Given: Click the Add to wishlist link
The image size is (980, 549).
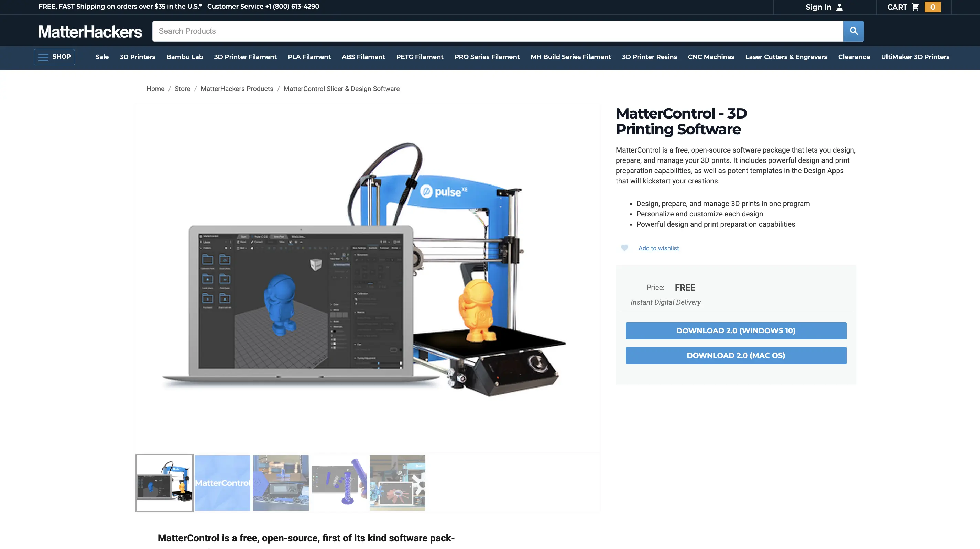Looking at the screenshot, I should pos(658,248).
